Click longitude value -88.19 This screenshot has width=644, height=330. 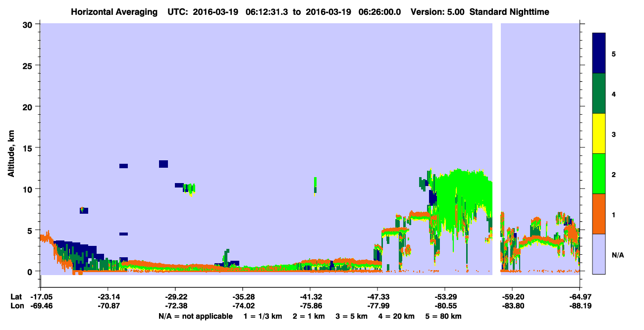point(580,306)
